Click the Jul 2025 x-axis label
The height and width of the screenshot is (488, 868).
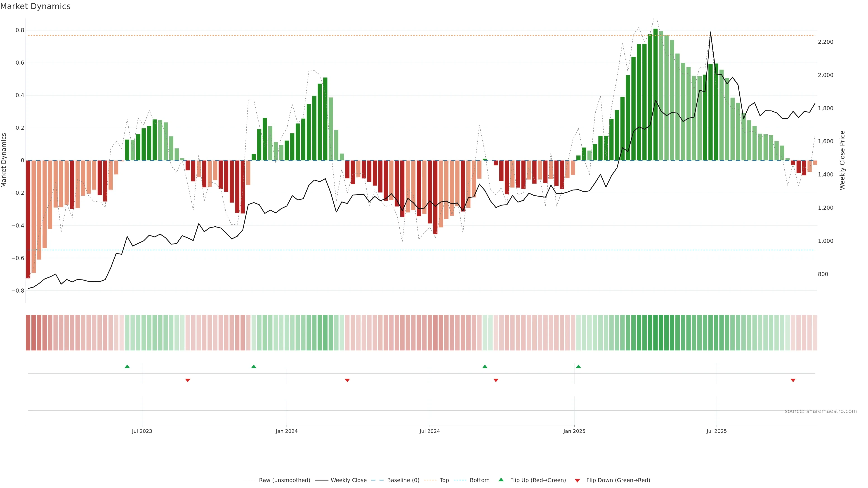tap(716, 431)
